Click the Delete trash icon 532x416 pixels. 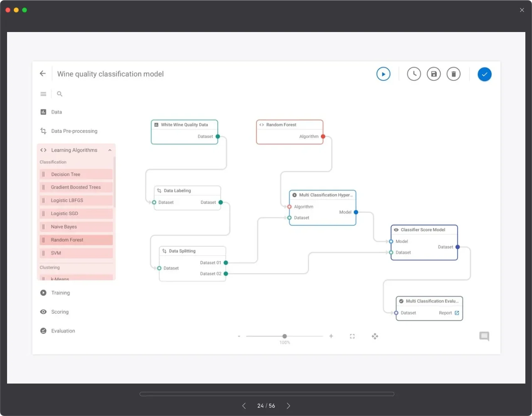click(453, 74)
